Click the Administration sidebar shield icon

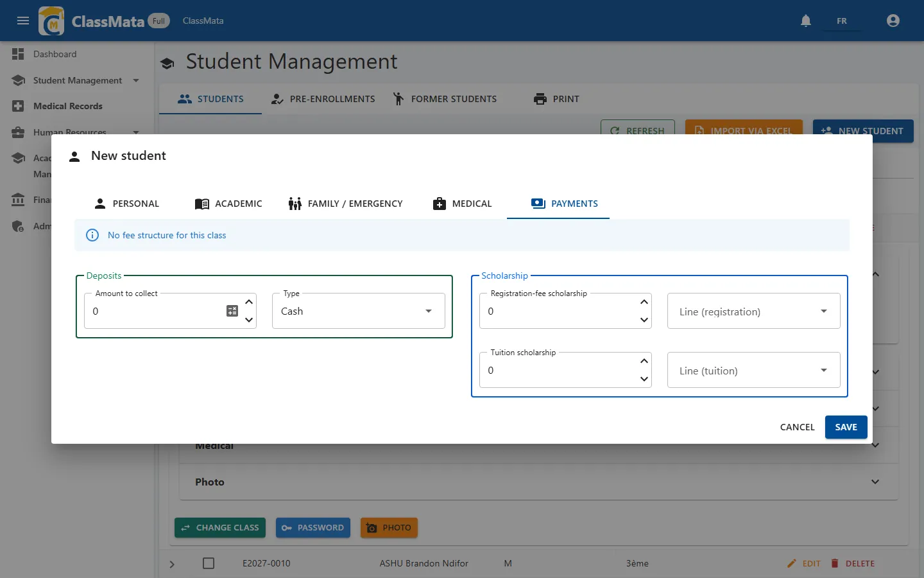point(18,226)
